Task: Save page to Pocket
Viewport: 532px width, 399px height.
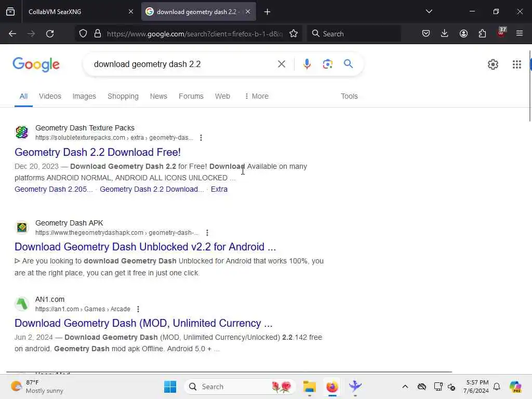Action: [426, 34]
